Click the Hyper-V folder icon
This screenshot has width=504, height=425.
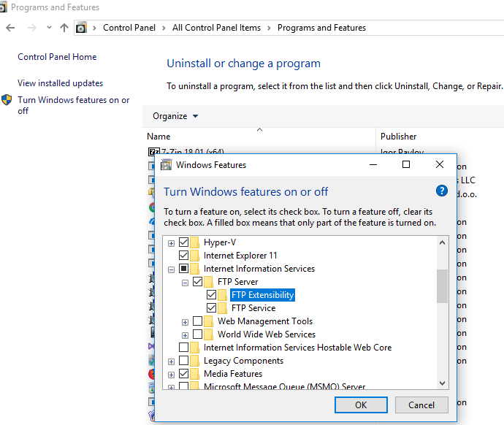click(x=195, y=242)
